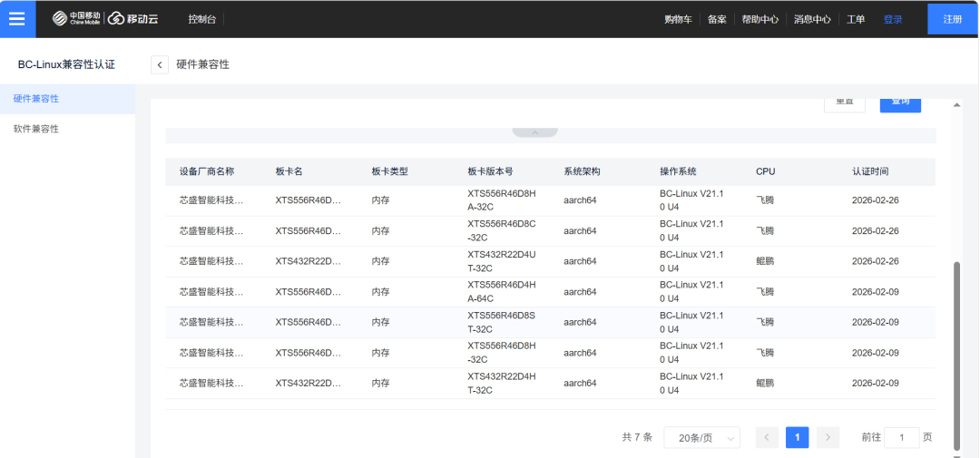Click the 操作系统 column header

[x=678, y=171]
